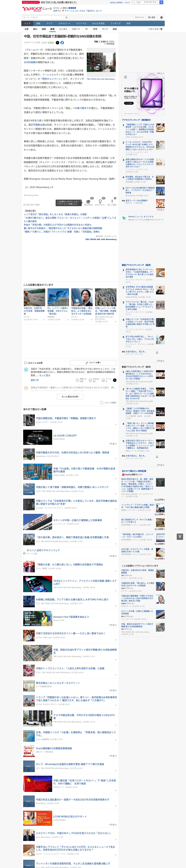186x868 pixels.
Task: Open related link 年金の「年収の壁」
Action: click(x=57, y=225)
